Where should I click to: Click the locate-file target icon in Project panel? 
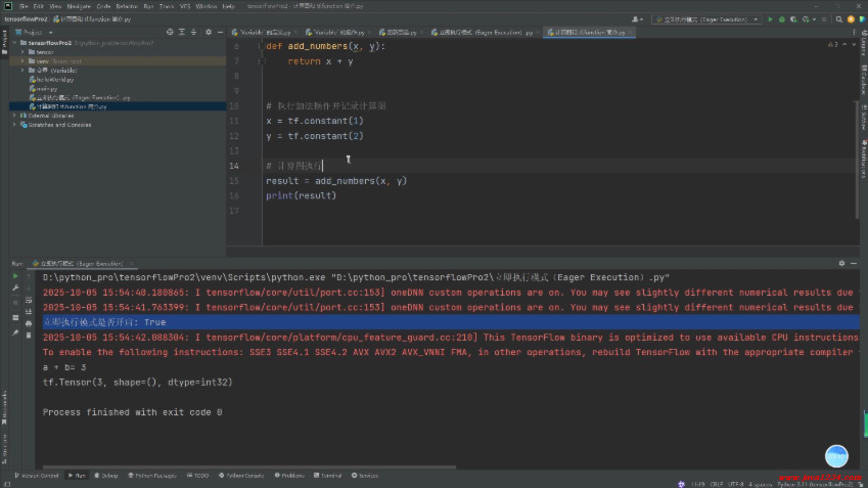click(x=170, y=32)
